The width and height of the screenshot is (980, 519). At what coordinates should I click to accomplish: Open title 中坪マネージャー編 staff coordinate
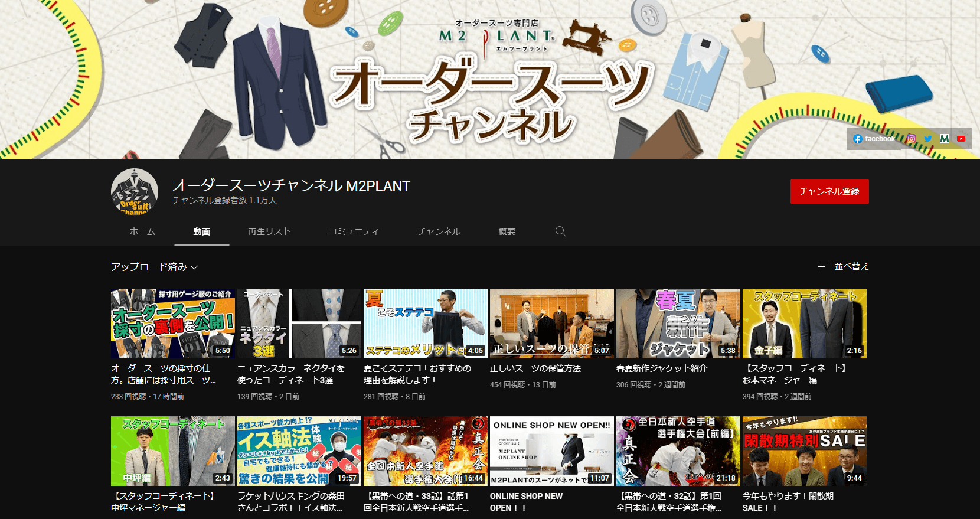tap(164, 502)
